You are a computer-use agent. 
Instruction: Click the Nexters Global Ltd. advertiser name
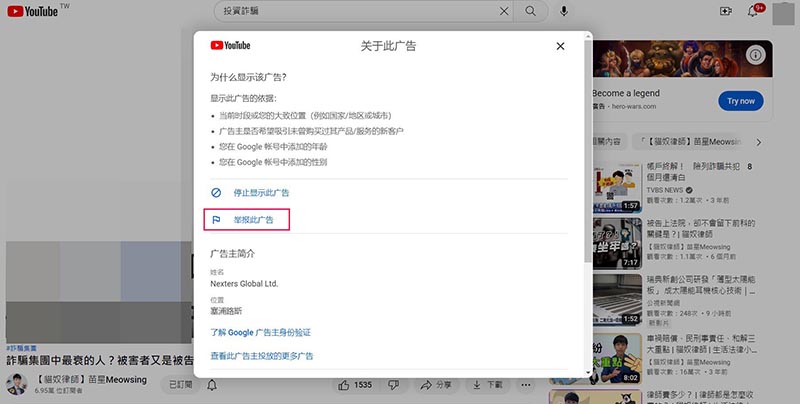[x=244, y=284]
